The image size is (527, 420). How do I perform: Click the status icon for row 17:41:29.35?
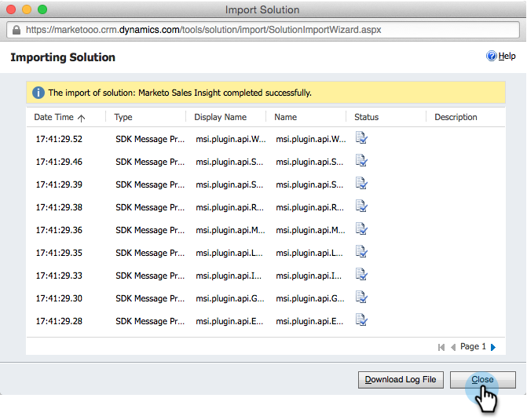click(361, 252)
